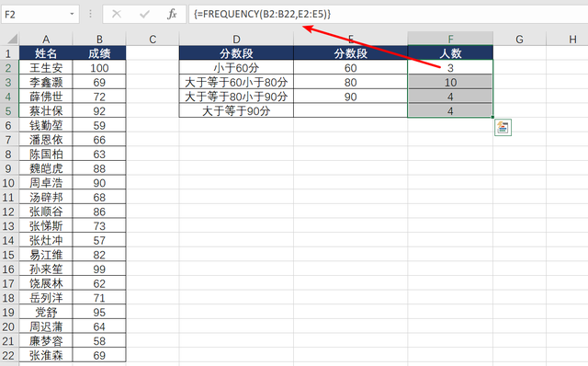Screen dimensions: 588x366
Task: Select the name cell 张淮森
Action: coord(46,355)
